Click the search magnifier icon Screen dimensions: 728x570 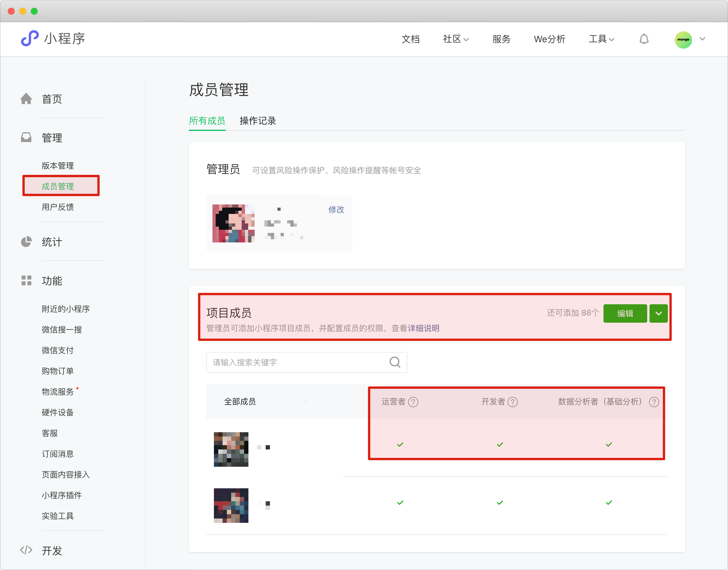pyautogui.click(x=395, y=362)
